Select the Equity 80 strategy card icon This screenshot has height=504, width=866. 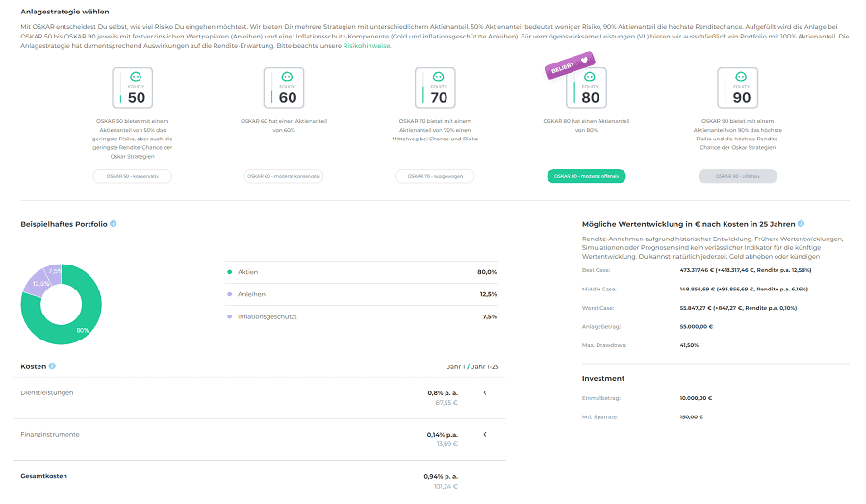pos(587,88)
